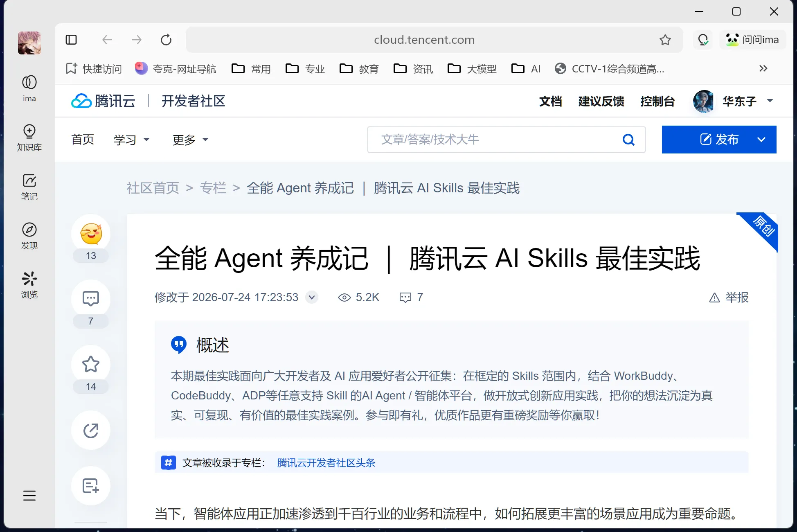The height and width of the screenshot is (532, 797).
Task: Go to 开发者社区 home link
Action: [x=194, y=101]
